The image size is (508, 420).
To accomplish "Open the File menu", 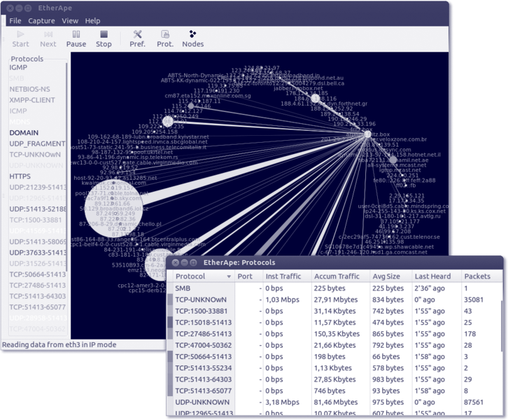I will click(x=15, y=21).
